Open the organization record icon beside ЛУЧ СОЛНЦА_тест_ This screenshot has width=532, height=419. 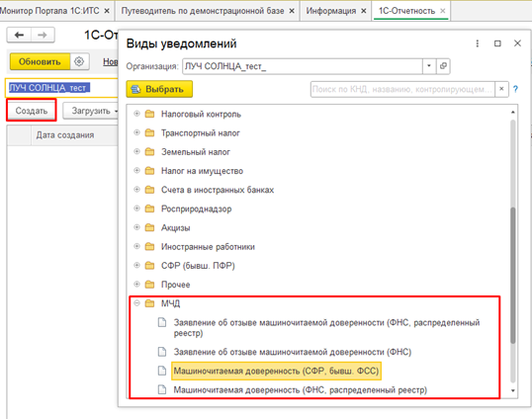point(443,66)
